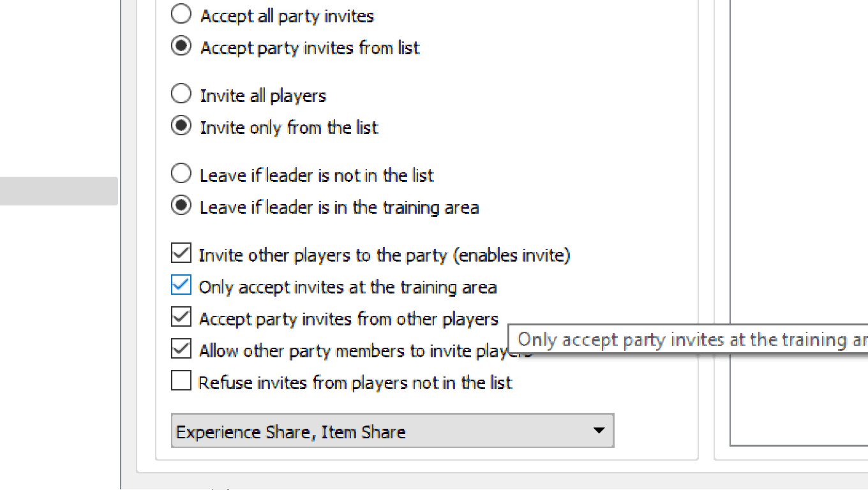Select the 'Invite all players' radio button
This screenshot has height=490, width=868.
click(181, 94)
